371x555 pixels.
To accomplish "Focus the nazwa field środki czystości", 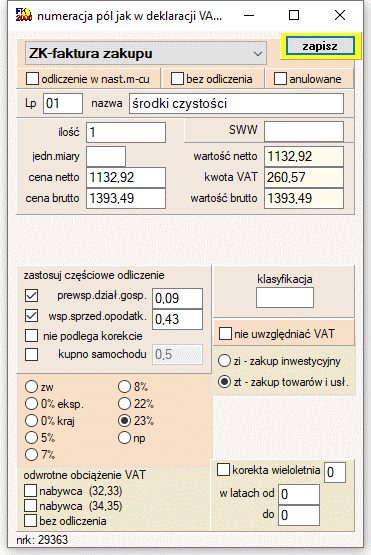I will [x=236, y=103].
